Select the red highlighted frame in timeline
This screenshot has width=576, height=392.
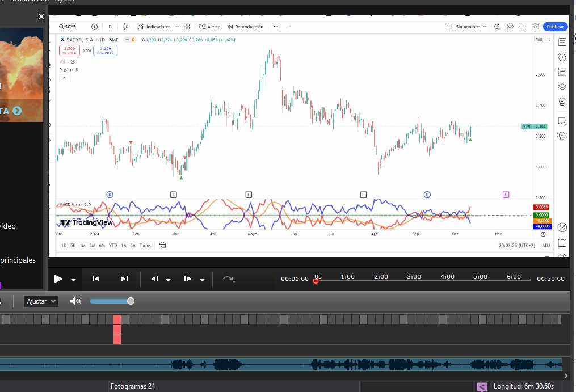(x=117, y=329)
